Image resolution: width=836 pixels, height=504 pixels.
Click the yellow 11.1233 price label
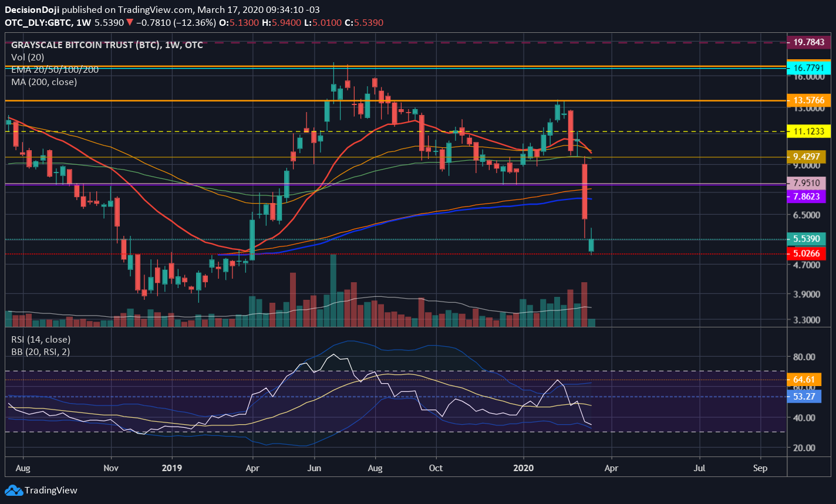tap(809, 132)
